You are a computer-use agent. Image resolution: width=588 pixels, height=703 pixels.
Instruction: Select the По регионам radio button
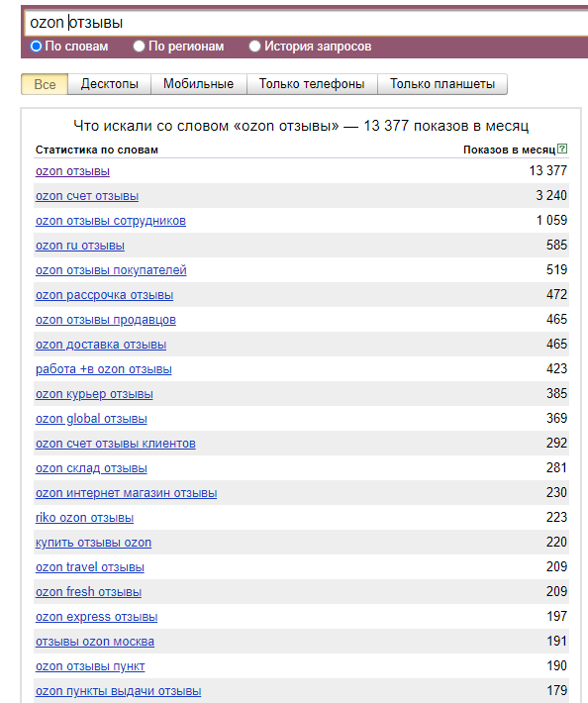[x=139, y=47]
